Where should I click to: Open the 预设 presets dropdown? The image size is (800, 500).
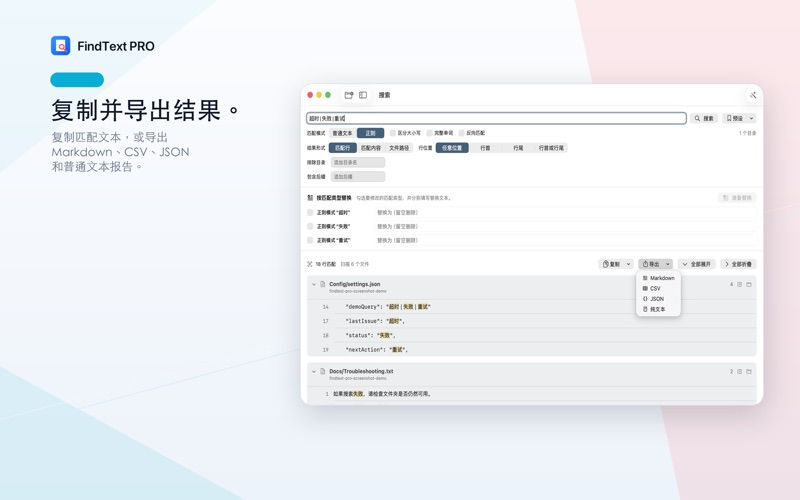739,118
